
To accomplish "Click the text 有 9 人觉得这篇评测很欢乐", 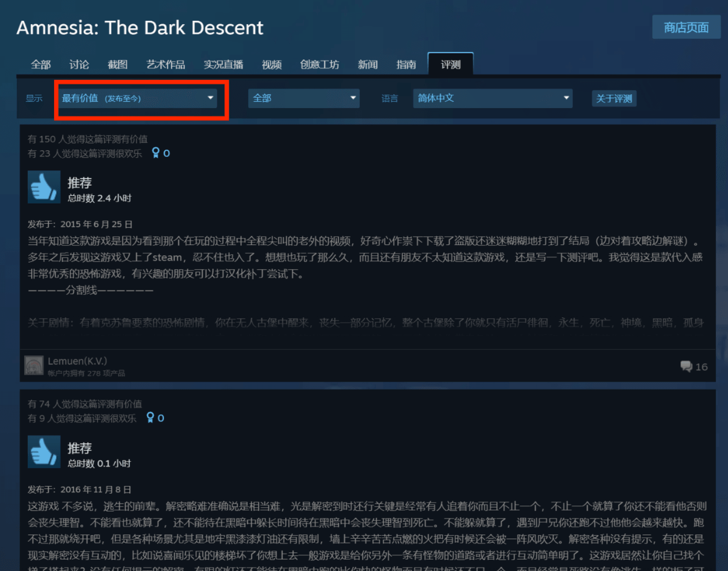I will coord(82,418).
